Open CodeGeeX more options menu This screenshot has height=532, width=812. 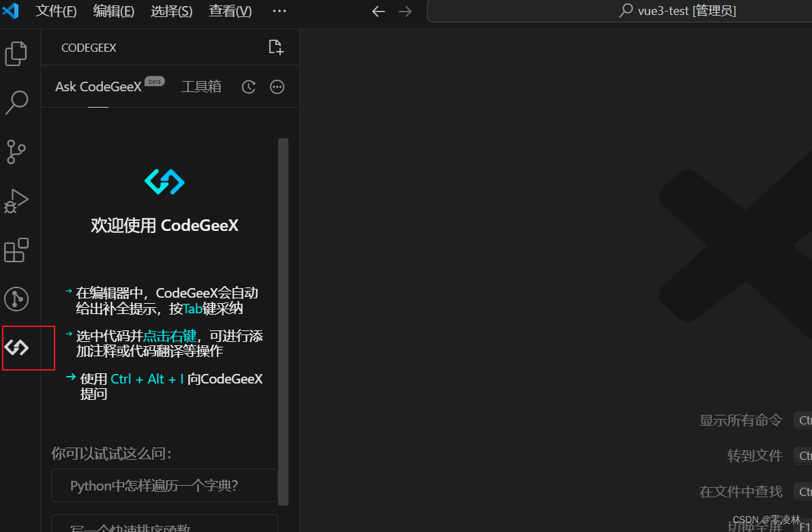click(x=277, y=87)
